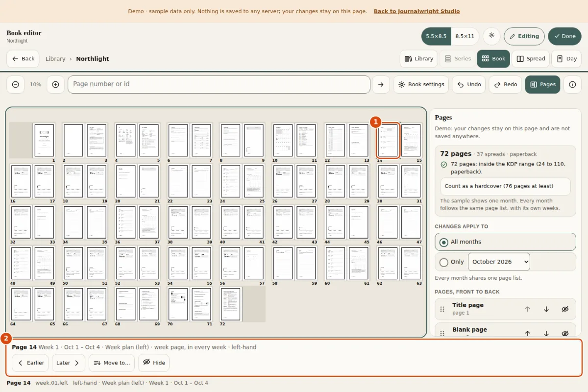The width and height of the screenshot is (588, 392).
Task: Open Book settings
Action: (x=421, y=84)
